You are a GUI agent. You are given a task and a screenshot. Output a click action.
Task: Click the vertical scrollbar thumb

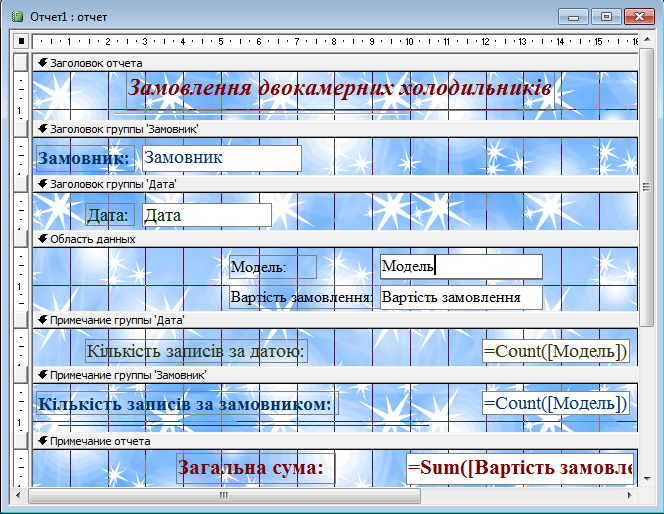click(646, 187)
